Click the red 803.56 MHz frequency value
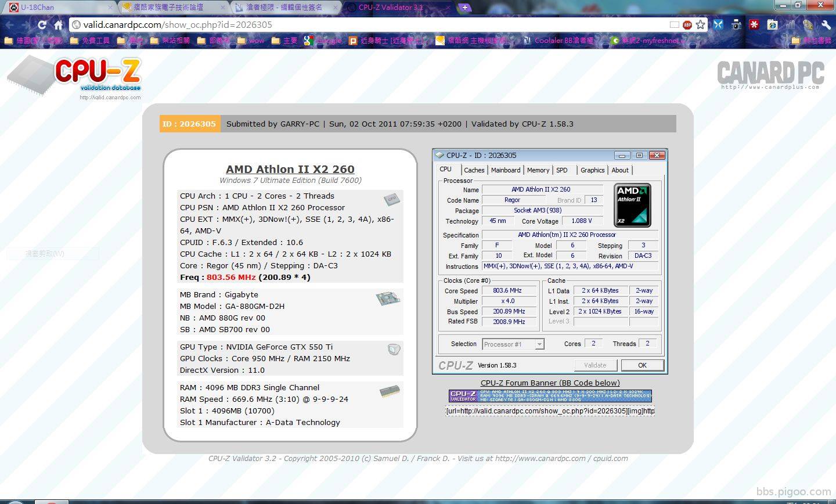This screenshot has width=836, height=504. [x=231, y=278]
